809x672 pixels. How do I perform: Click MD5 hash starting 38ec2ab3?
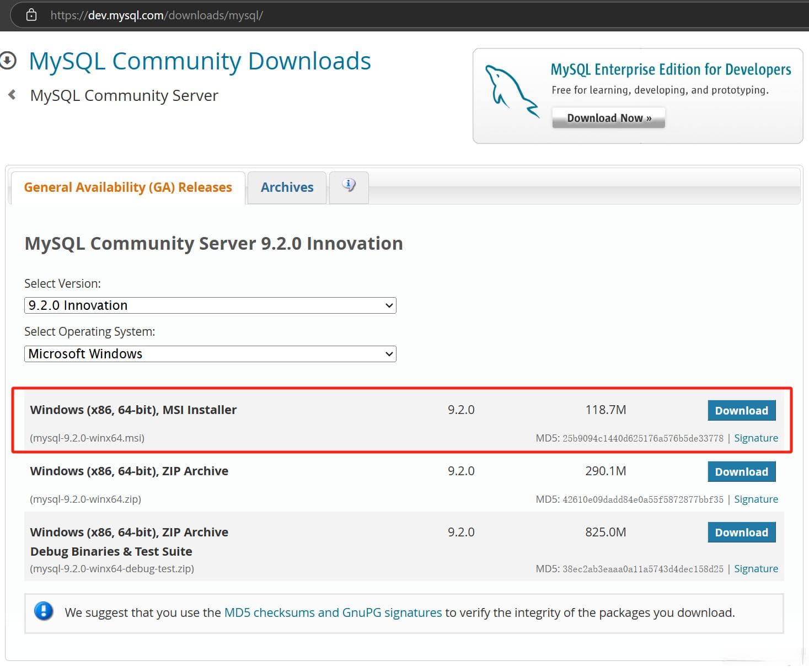[x=643, y=569]
